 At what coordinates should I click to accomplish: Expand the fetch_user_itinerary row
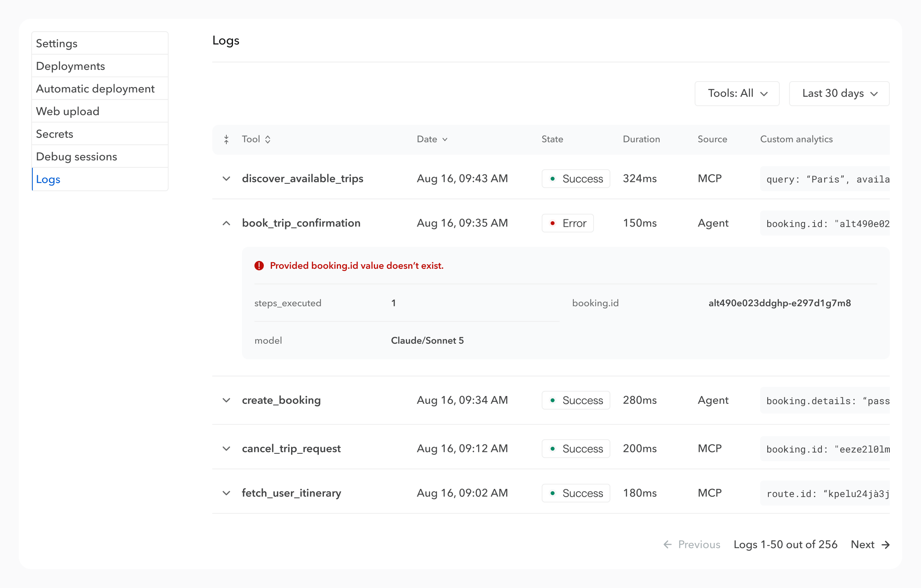pyautogui.click(x=226, y=493)
